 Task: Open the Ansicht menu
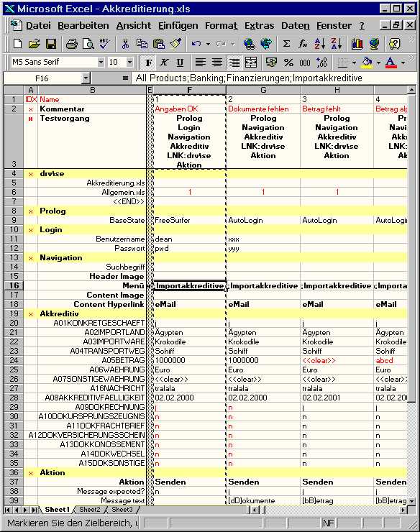coord(134,26)
